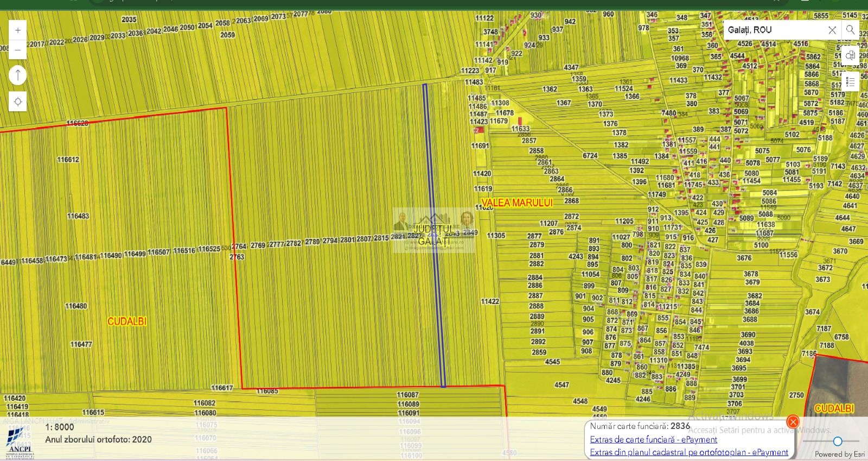Select parcel 11422 on the map
The height and width of the screenshot is (461, 868).
[x=490, y=301]
